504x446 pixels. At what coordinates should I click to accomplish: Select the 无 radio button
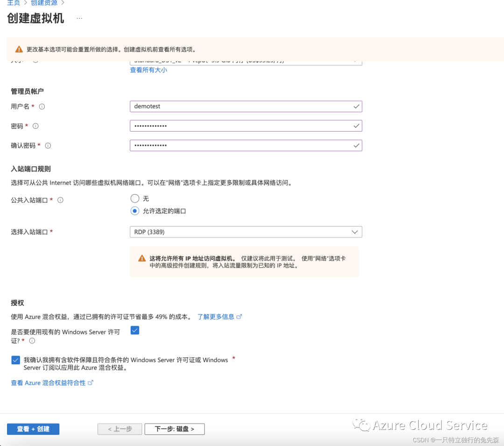[x=135, y=198]
